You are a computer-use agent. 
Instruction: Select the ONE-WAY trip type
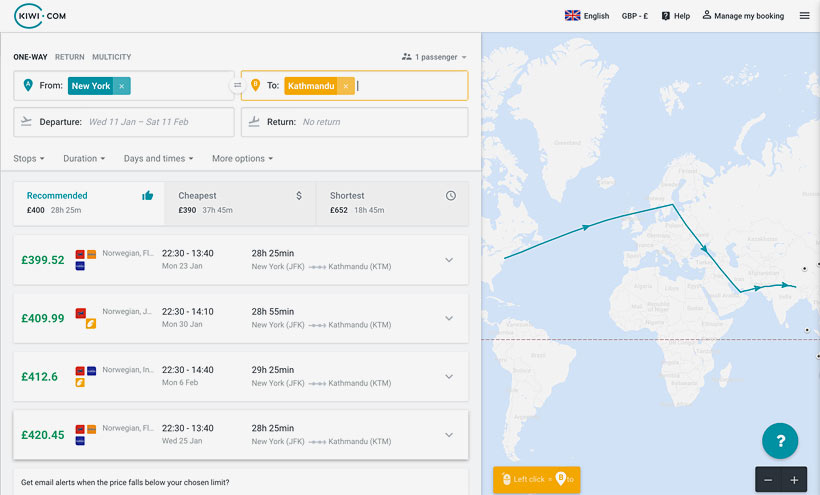[30, 57]
